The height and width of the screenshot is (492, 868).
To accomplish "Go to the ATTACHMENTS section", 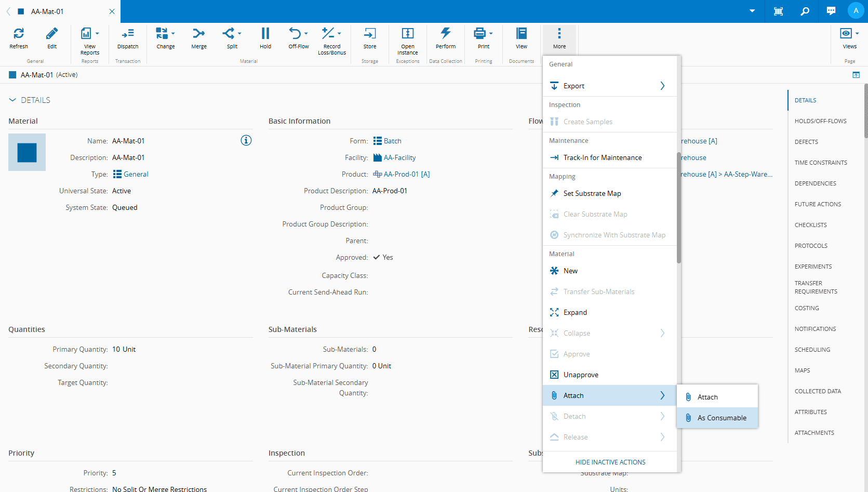I will (x=814, y=433).
